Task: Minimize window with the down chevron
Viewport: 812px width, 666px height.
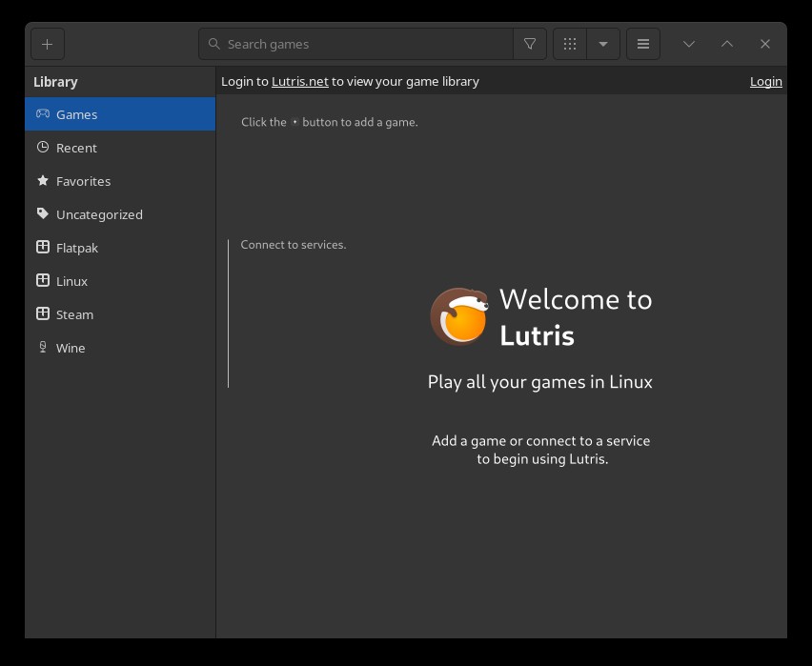Action: click(x=689, y=44)
